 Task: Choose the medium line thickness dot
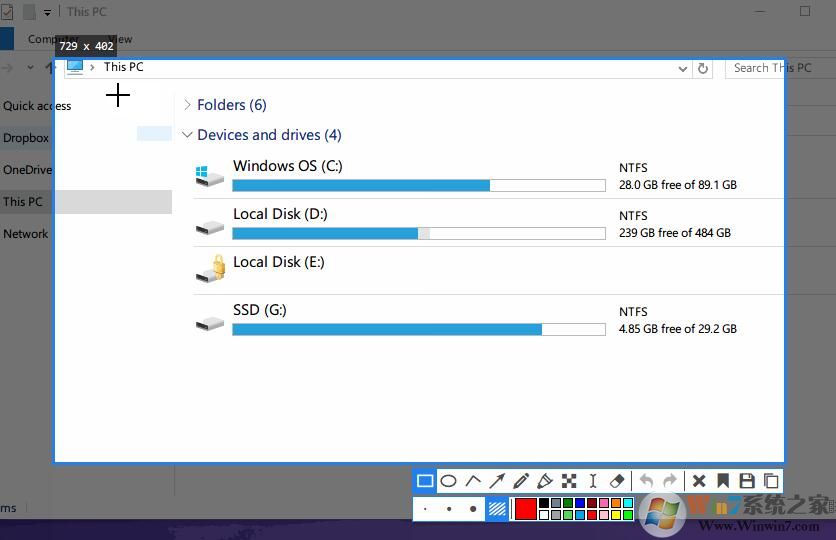[449, 509]
